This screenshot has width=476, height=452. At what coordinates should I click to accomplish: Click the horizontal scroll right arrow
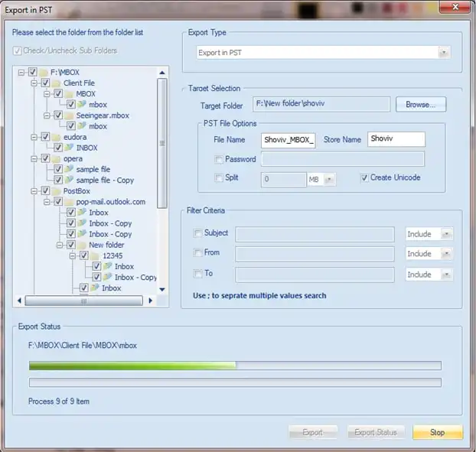pyautogui.click(x=150, y=301)
